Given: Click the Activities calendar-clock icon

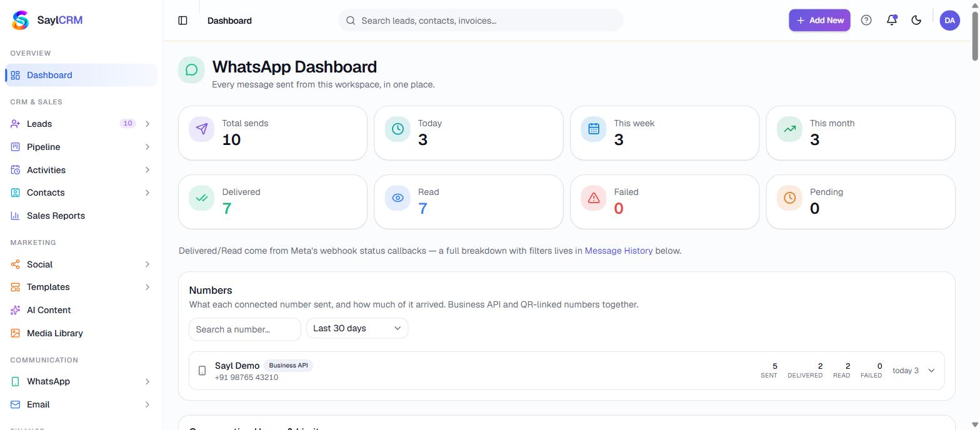Looking at the screenshot, I should [16, 170].
